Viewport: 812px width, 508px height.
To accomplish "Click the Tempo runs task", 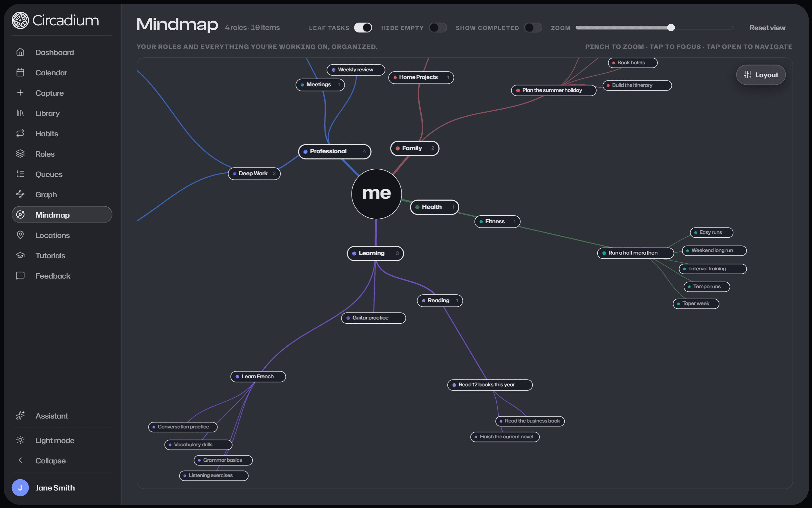I will pyautogui.click(x=707, y=286).
